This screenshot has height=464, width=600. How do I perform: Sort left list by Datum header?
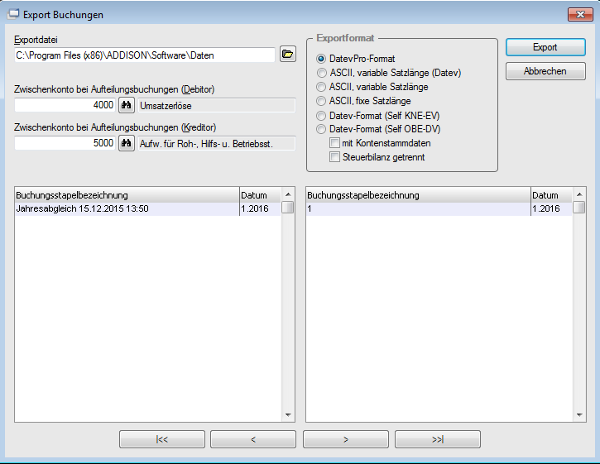pyautogui.click(x=260, y=195)
